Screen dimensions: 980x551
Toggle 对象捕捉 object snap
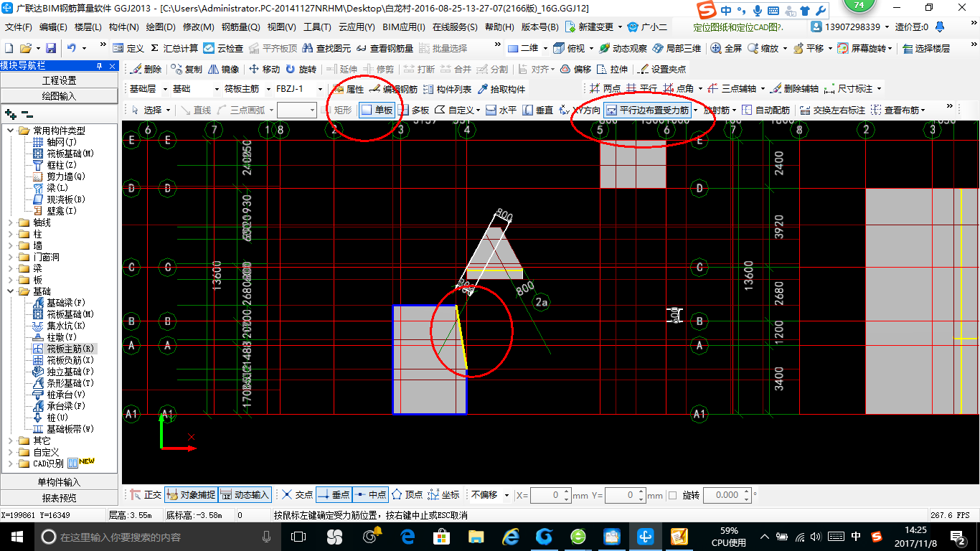click(190, 495)
